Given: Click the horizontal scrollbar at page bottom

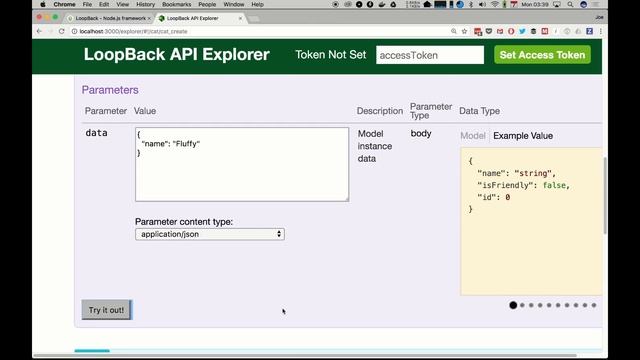Looking at the screenshot, I should click(x=304, y=356).
